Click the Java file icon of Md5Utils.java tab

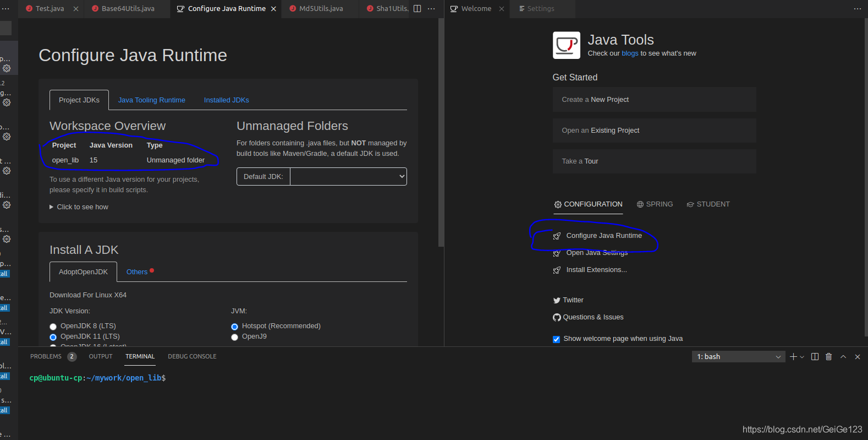[x=293, y=9]
